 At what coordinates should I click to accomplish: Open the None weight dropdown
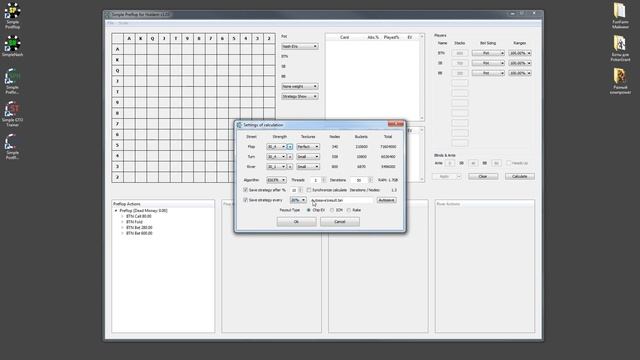(300, 87)
